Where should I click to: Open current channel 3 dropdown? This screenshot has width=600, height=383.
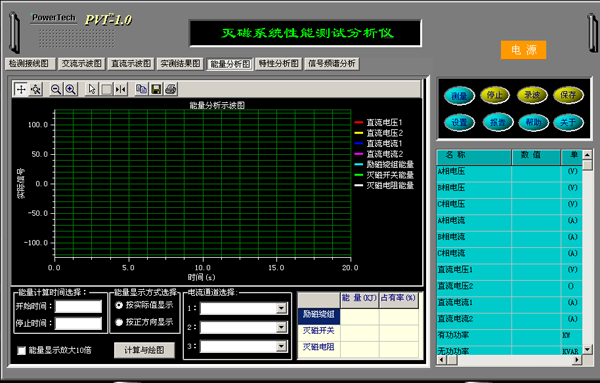click(x=281, y=346)
